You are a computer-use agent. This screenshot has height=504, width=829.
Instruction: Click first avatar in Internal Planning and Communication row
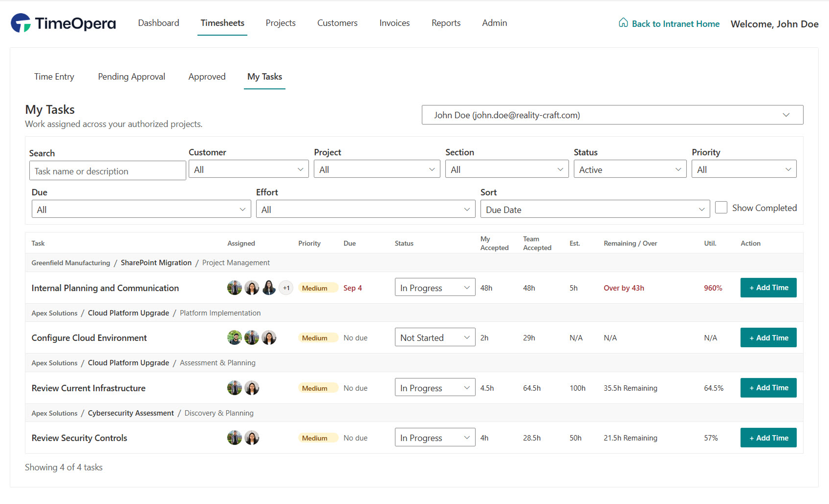tap(235, 288)
